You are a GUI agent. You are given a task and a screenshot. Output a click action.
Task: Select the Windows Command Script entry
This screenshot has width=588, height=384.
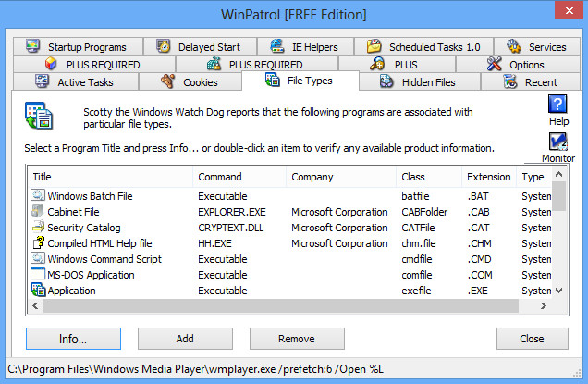click(x=104, y=259)
